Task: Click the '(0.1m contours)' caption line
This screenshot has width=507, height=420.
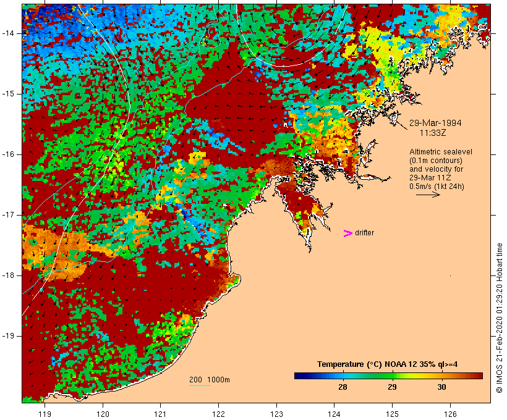Action: tap(435, 161)
